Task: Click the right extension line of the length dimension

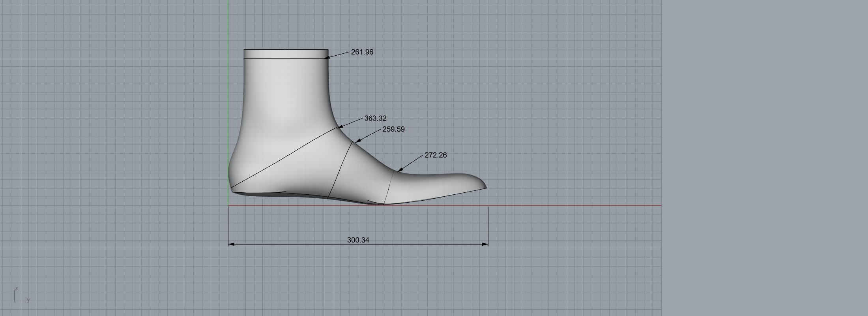Action: 488,225
